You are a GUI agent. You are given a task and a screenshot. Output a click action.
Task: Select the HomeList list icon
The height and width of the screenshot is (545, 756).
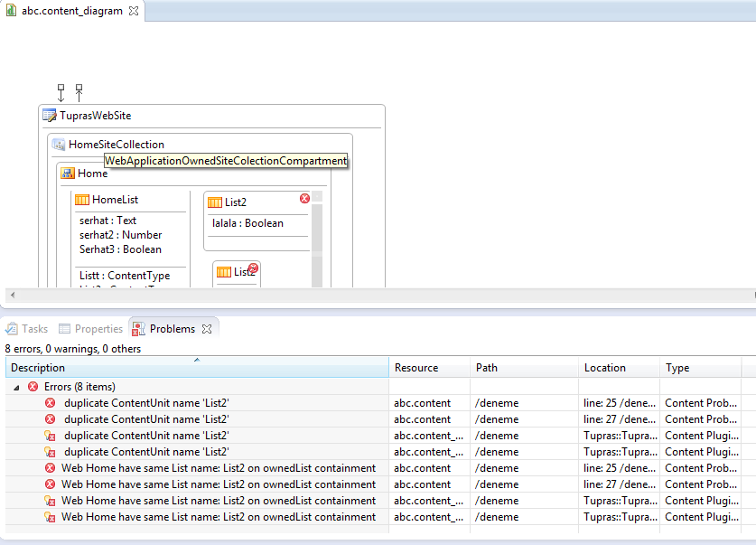coord(81,200)
